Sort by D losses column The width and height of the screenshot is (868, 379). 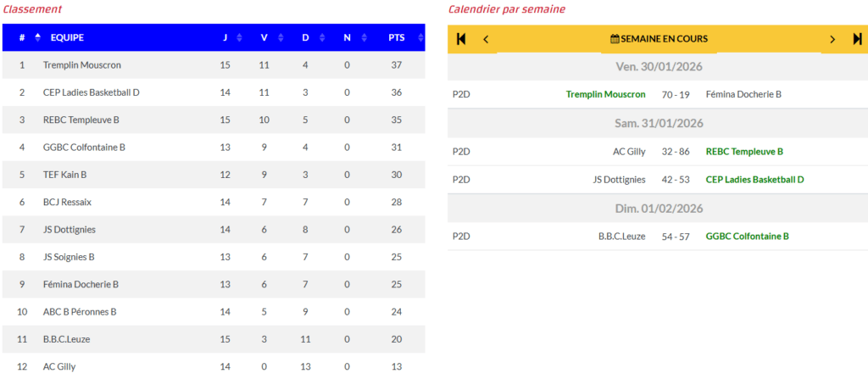[305, 37]
